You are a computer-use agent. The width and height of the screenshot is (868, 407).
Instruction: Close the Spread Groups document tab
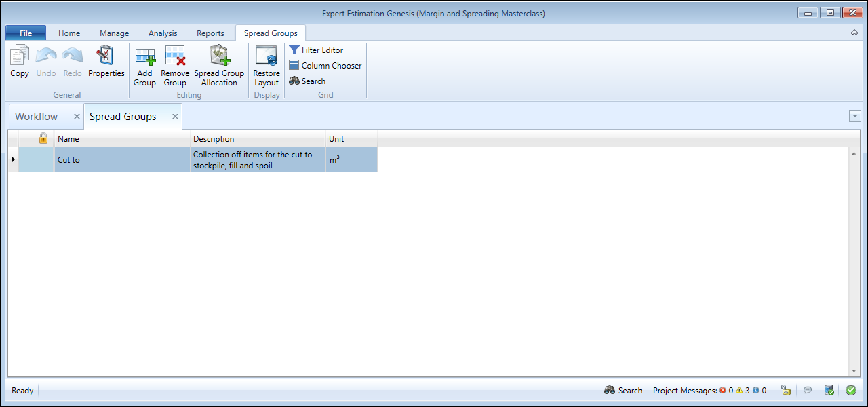point(175,117)
